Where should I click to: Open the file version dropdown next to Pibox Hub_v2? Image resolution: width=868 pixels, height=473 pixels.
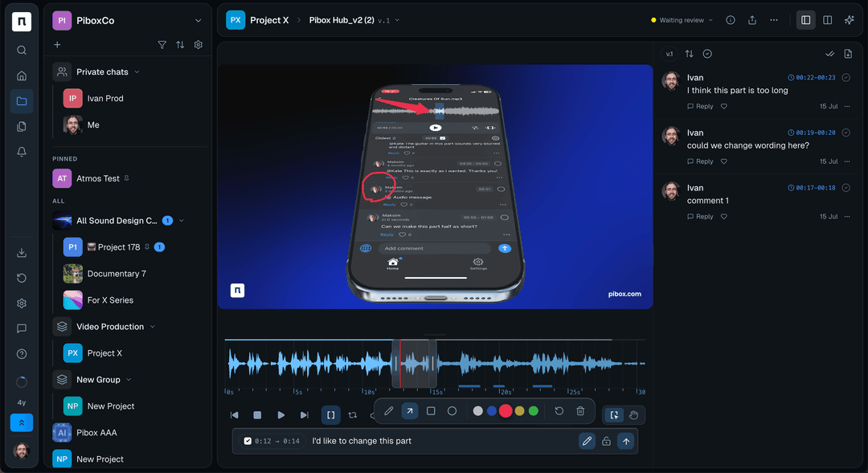pyautogui.click(x=397, y=20)
